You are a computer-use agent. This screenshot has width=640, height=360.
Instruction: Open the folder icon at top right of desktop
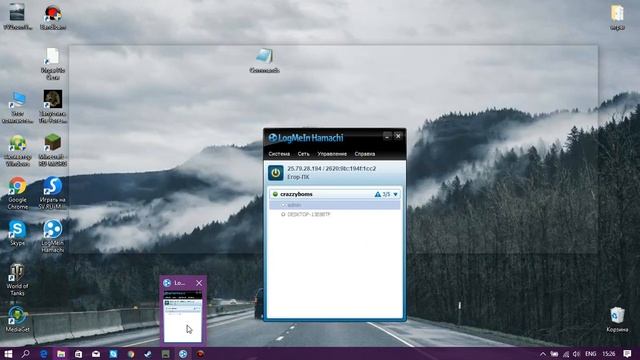pyautogui.click(x=617, y=17)
